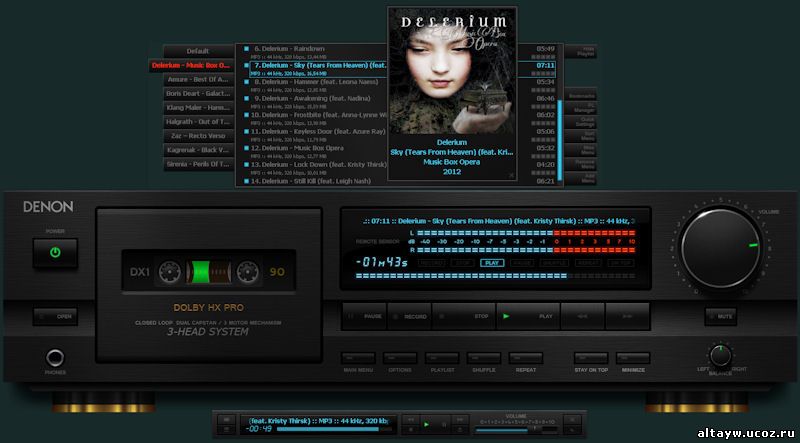Click the mini player pause button

point(443,424)
